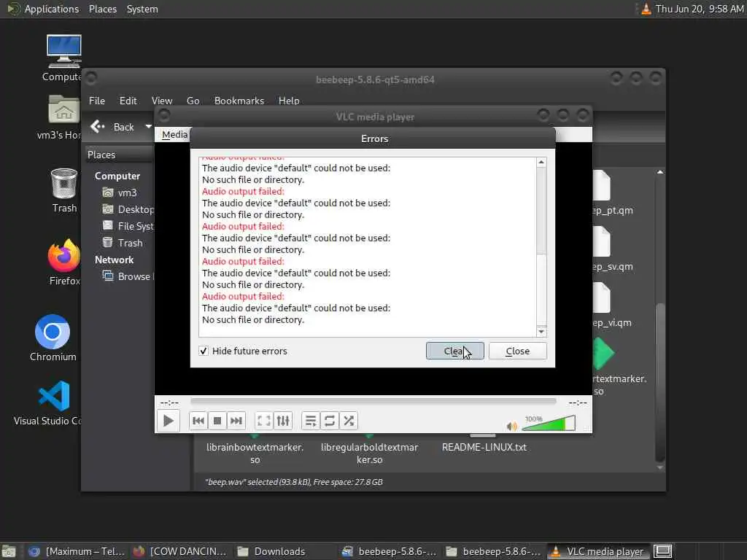Select librainbowtextmarker.so file
The height and width of the screenshot is (560, 747).
pos(255,453)
